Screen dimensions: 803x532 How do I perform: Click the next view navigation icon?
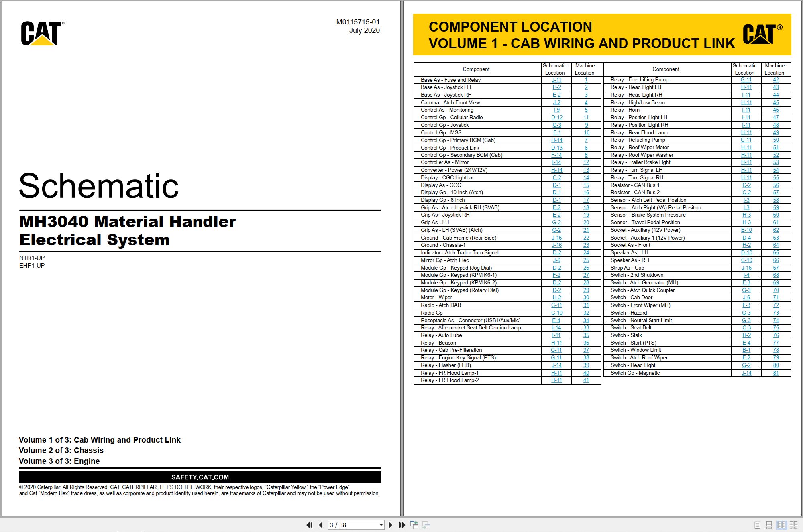coord(426,525)
